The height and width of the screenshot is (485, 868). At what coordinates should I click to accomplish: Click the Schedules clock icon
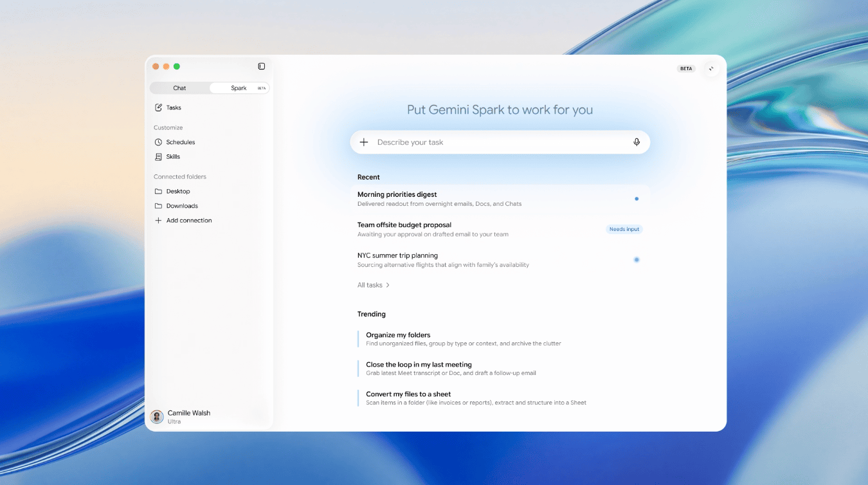click(x=159, y=142)
